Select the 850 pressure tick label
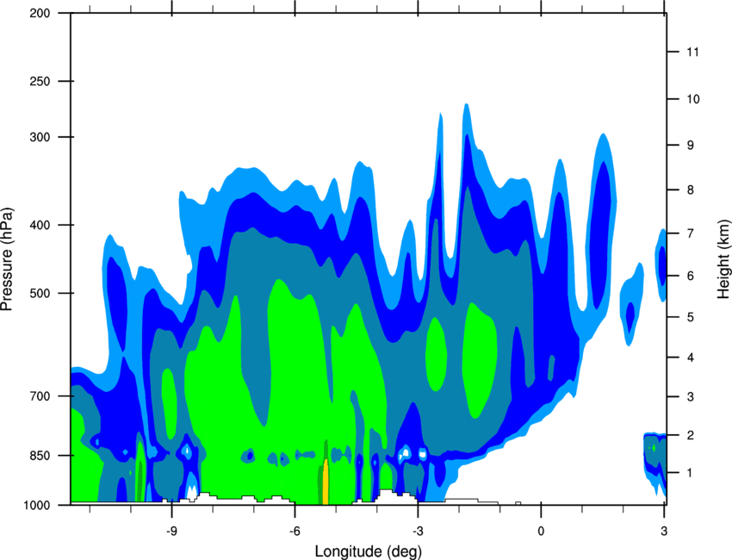The height and width of the screenshot is (560, 732). pyautogui.click(x=40, y=456)
